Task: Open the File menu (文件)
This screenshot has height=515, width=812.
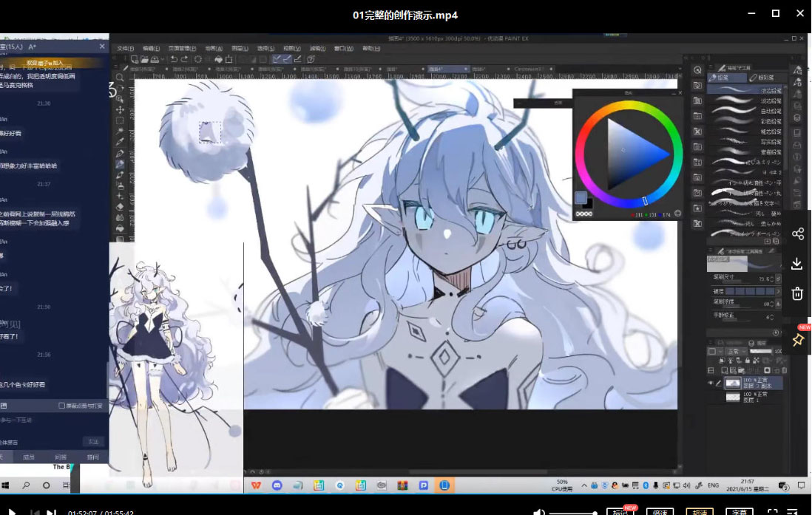Action: pyautogui.click(x=125, y=49)
